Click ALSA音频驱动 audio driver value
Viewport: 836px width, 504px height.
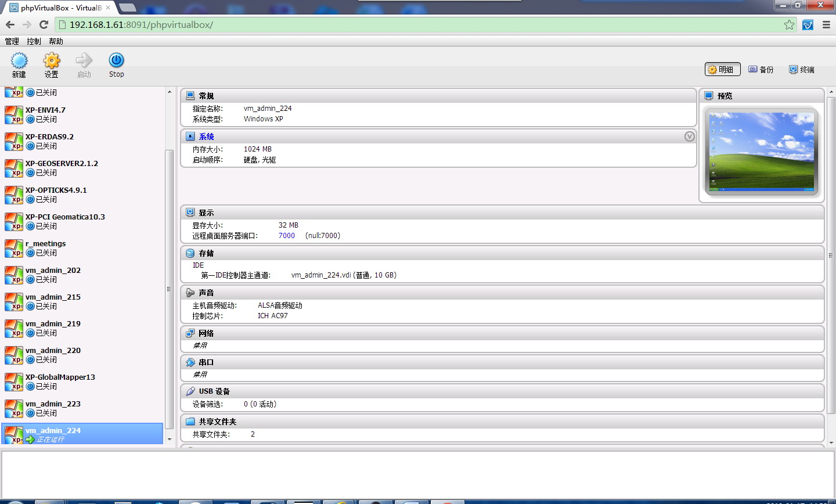280,305
